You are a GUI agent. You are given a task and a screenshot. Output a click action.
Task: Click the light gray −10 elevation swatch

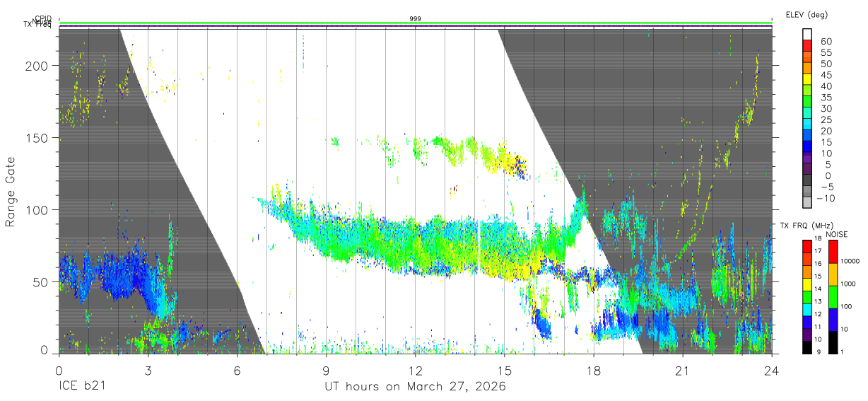coord(807,202)
